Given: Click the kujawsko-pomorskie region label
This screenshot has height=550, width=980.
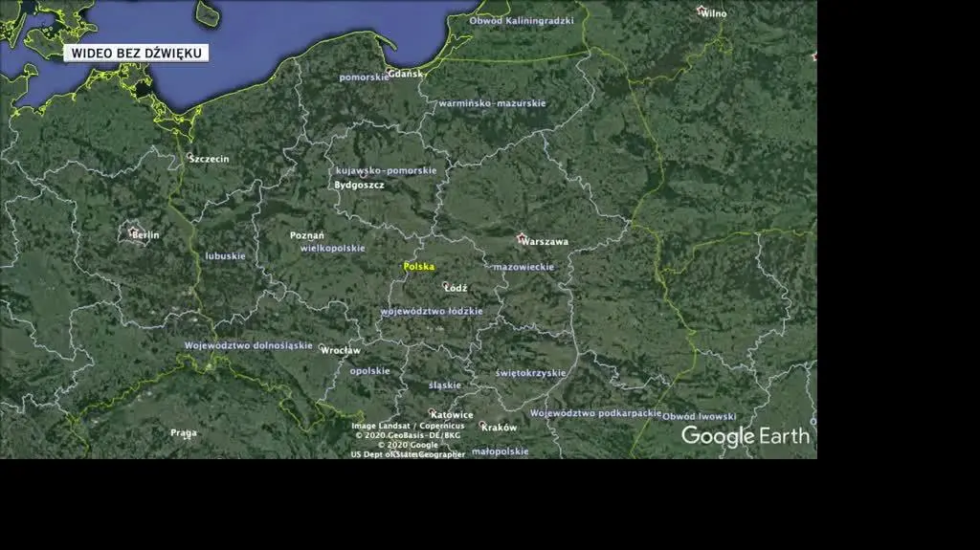Looking at the screenshot, I should tap(387, 170).
